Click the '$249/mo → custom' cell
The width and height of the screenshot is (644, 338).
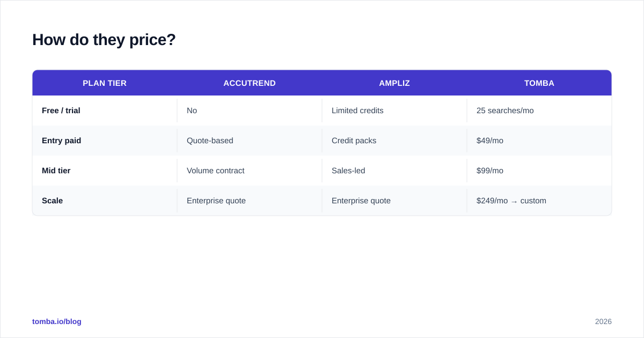(x=539, y=201)
